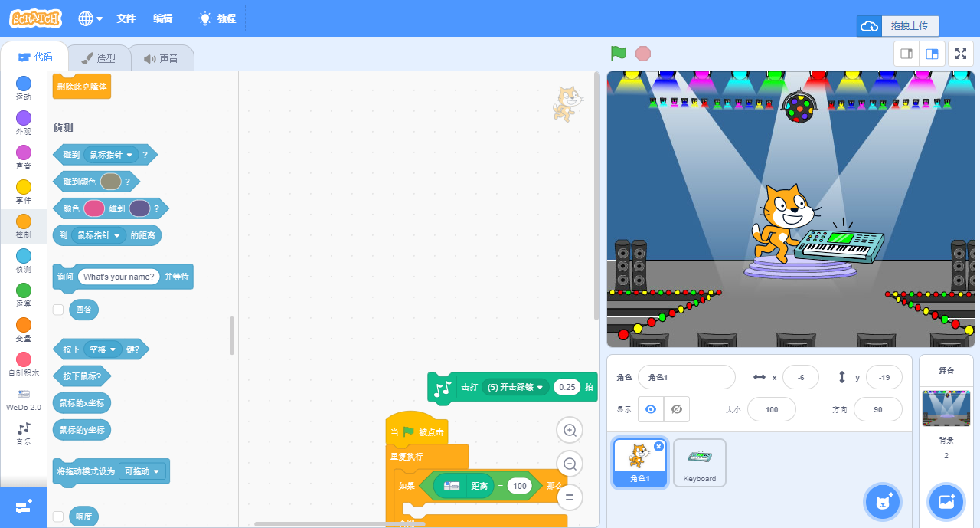The height and width of the screenshot is (528, 980).
Task: Edit the sprite name field 角色1
Action: click(687, 377)
